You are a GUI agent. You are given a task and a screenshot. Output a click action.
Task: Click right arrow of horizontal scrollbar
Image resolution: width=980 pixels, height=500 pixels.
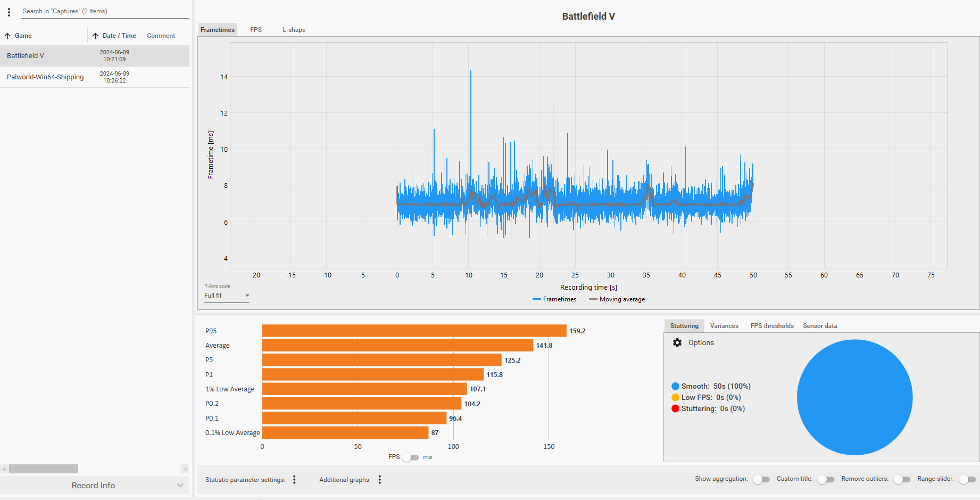coord(185,469)
